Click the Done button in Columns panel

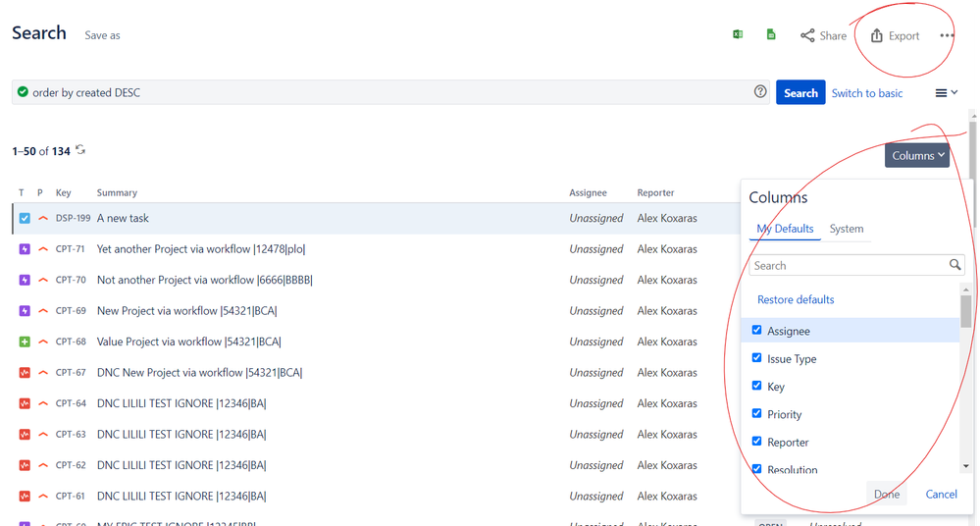point(886,494)
